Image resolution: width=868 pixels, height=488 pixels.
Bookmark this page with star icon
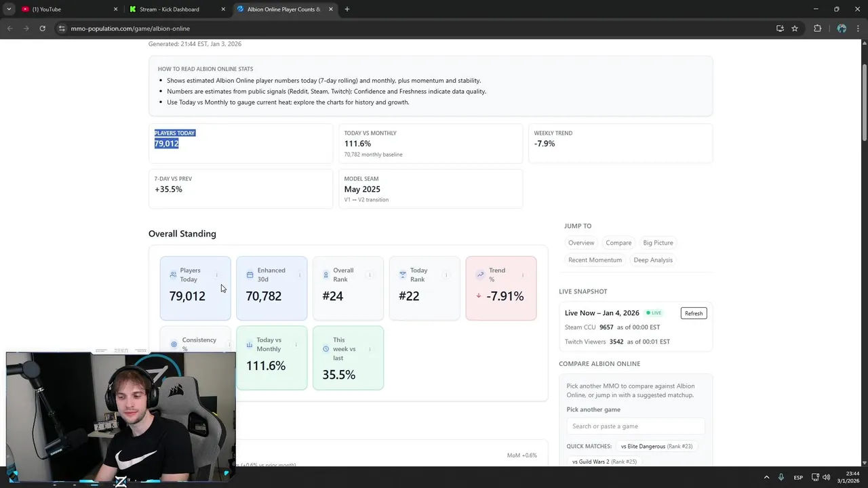tap(795, 28)
